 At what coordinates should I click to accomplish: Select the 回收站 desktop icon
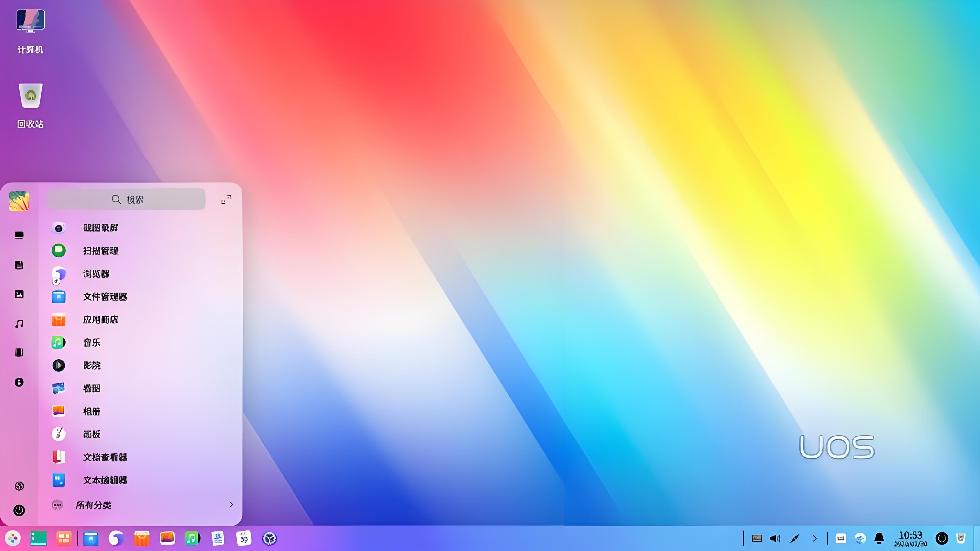[x=30, y=106]
